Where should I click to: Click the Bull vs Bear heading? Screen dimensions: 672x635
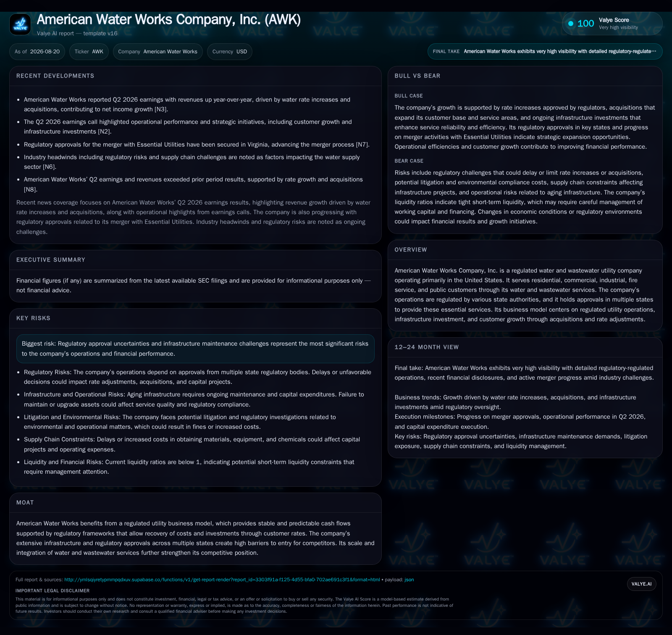coord(417,76)
